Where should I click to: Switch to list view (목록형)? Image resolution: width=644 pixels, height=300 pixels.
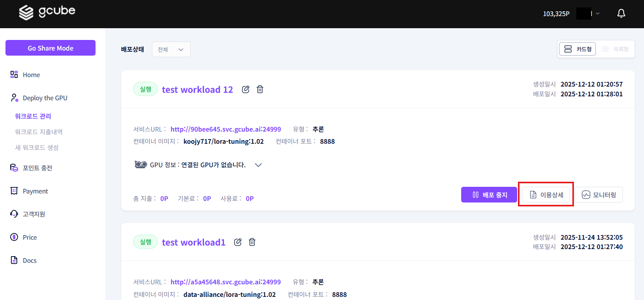[615, 49]
